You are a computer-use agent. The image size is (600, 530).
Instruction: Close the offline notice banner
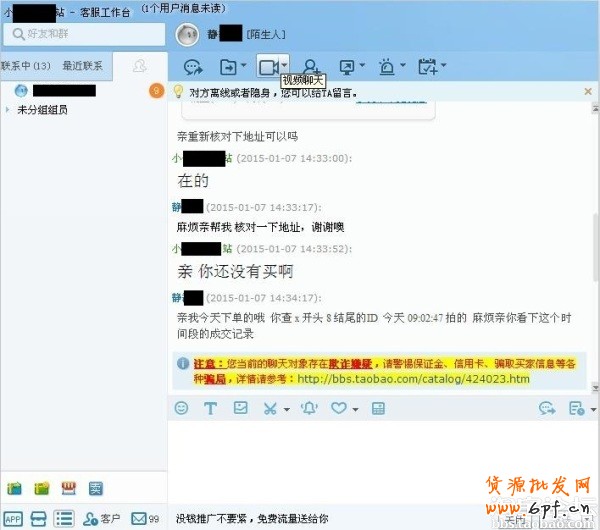click(x=588, y=91)
